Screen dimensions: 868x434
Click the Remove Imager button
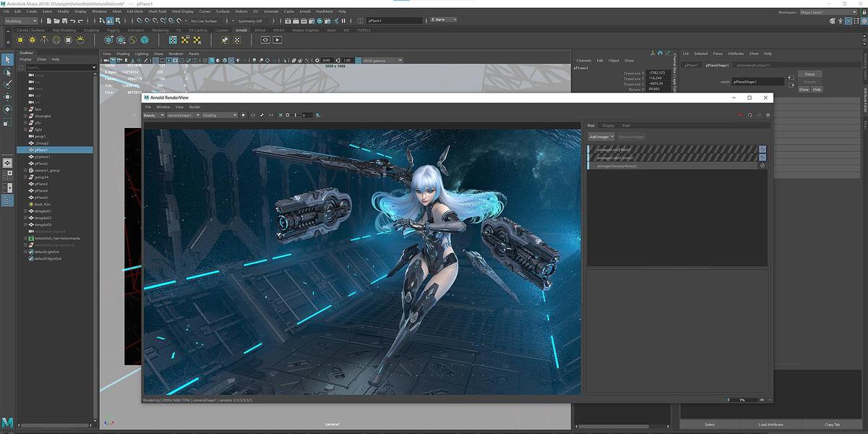click(x=631, y=137)
